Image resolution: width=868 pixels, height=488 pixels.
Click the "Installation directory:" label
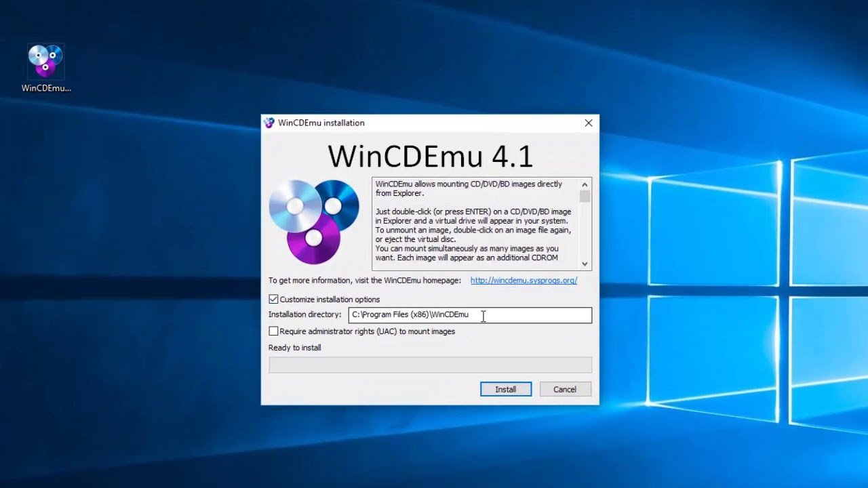[305, 314]
